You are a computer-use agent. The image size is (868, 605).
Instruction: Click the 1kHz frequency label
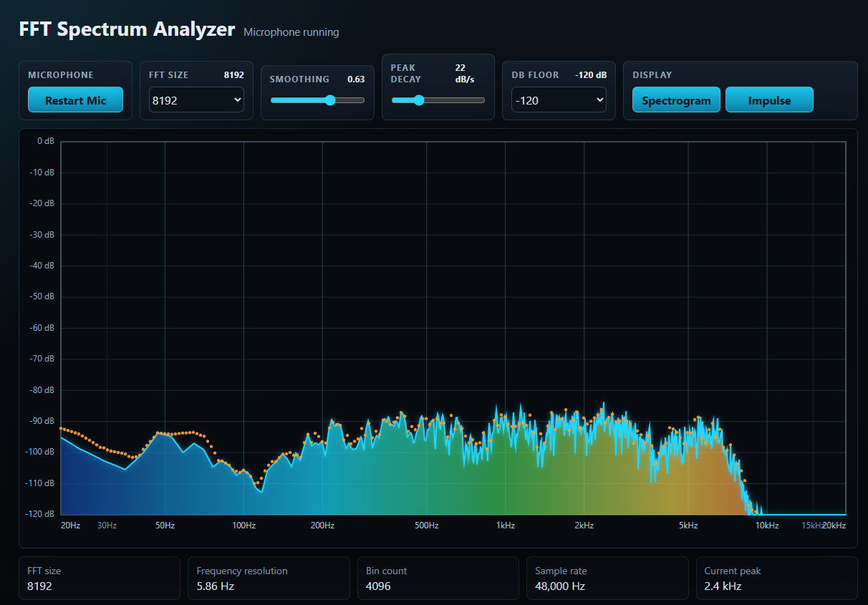coord(505,526)
